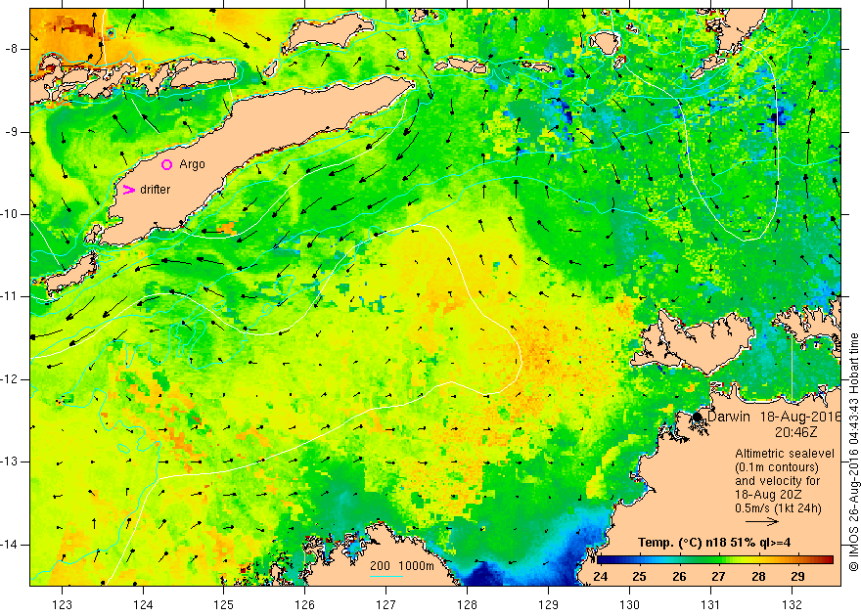Image resolution: width=861 pixels, height=616 pixels.
Task: Click the colorbar tick label '28'
Action: click(758, 577)
